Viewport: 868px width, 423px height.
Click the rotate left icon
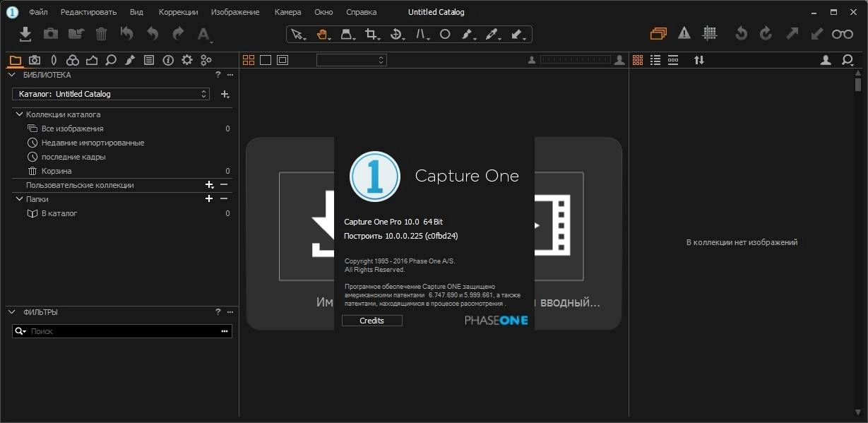741,33
